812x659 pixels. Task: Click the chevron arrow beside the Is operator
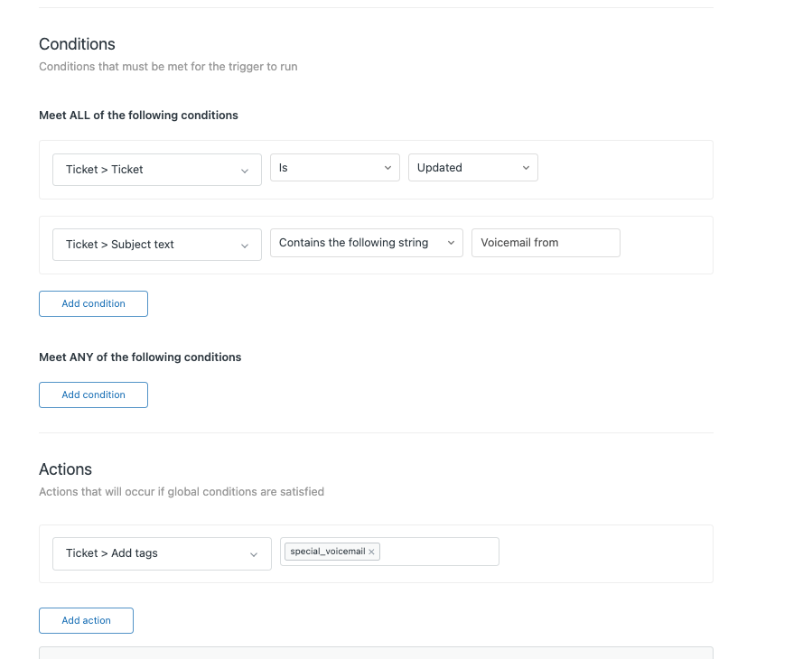(x=387, y=168)
